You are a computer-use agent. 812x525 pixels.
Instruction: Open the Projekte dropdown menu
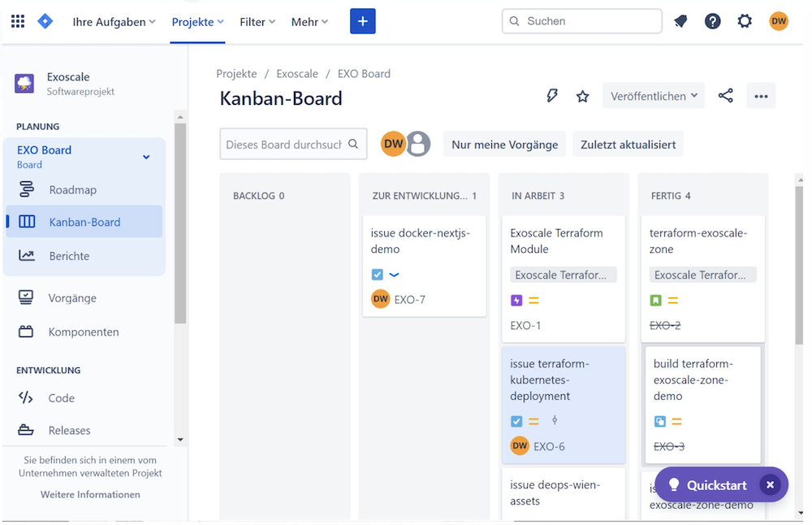click(198, 22)
